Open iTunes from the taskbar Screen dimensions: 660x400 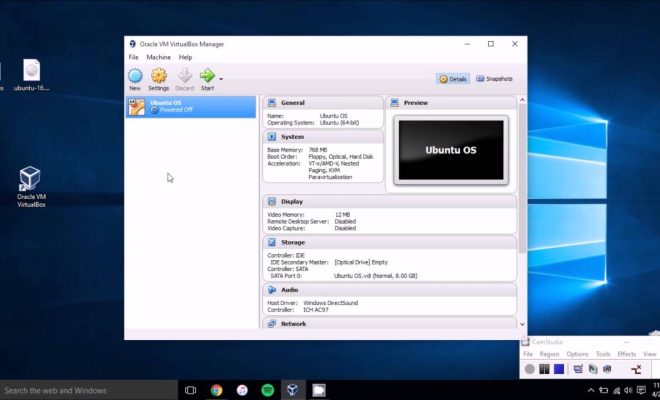(242, 390)
